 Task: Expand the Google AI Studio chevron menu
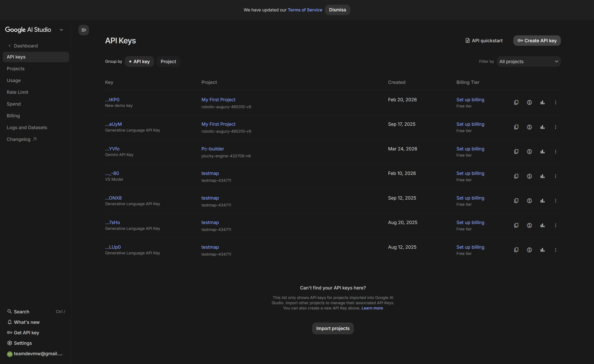tap(61, 30)
